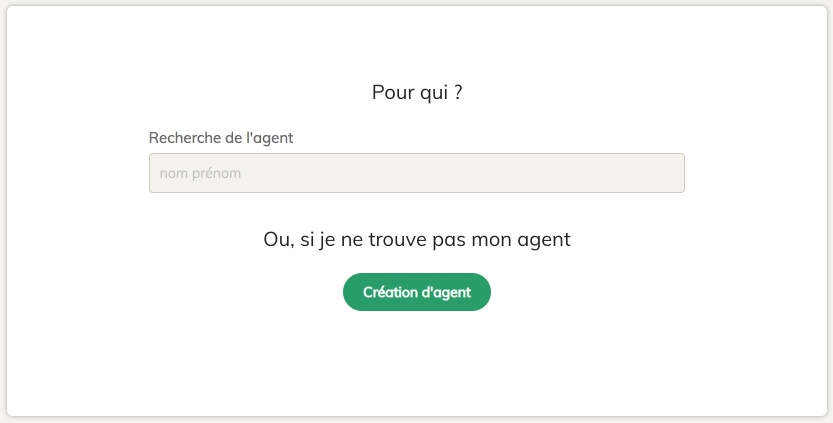The height and width of the screenshot is (423, 833).
Task: Activate the field under "Recherche de l'agent"
Action: tap(416, 173)
